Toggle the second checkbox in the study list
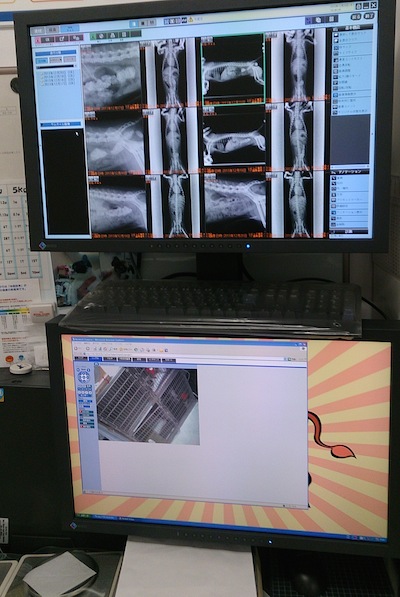The height and width of the screenshot is (597, 400). [42, 77]
